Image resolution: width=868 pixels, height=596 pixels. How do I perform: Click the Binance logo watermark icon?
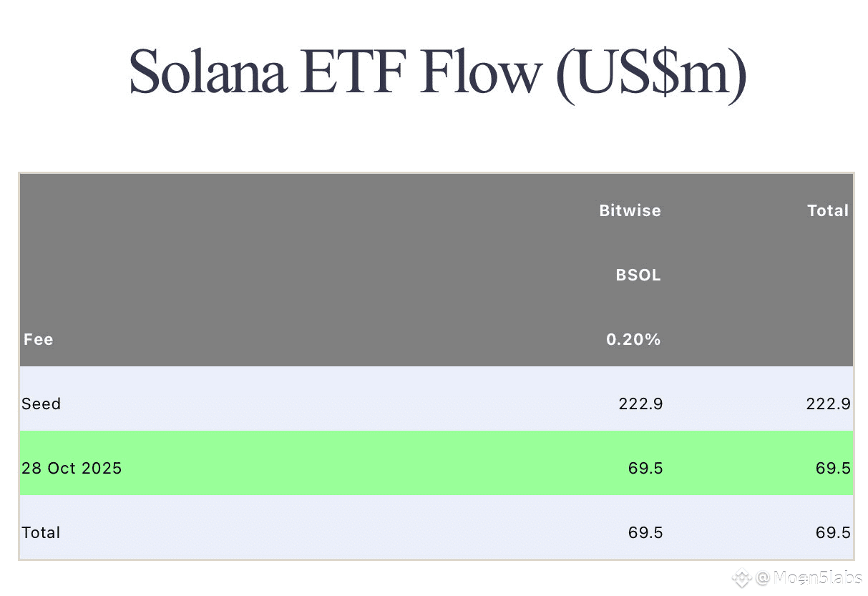point(742,577)
